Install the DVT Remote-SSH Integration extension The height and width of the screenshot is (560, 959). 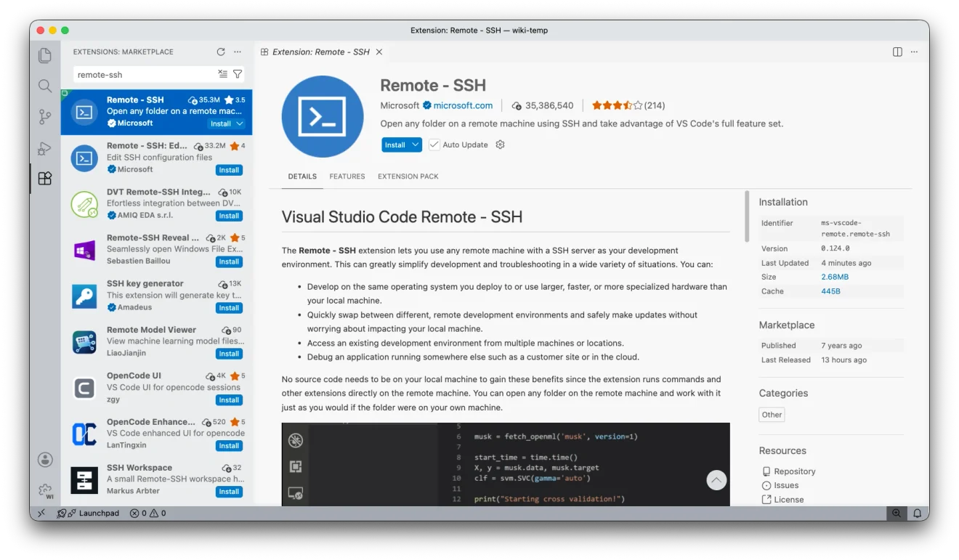pyautogui.click(x=229, y=216)
